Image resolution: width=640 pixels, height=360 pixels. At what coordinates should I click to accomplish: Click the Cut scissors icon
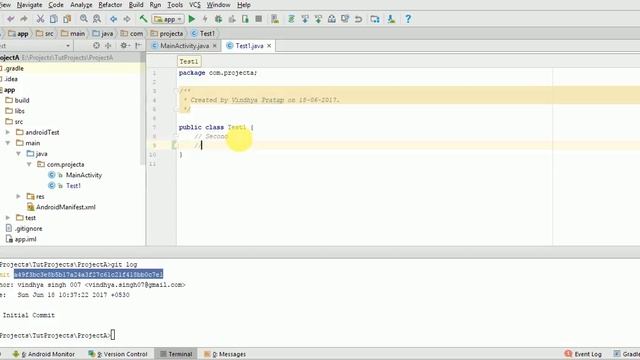(40, 19)
